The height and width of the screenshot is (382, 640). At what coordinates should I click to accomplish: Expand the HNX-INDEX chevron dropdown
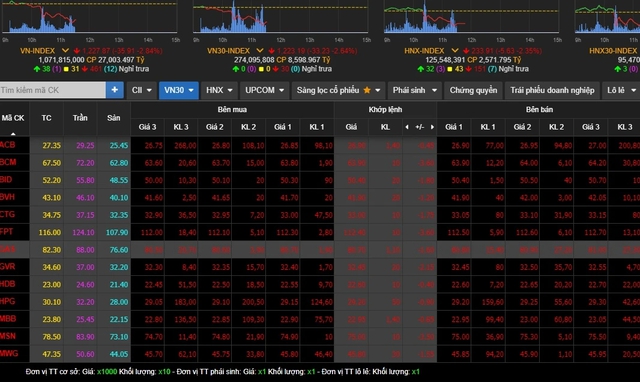[x=455, y=51]
